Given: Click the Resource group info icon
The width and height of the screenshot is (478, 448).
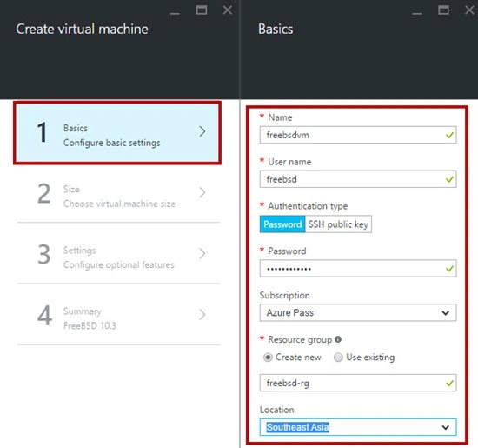Looking at the screenshot, I should pyautogui.click(x=338, y=339).
